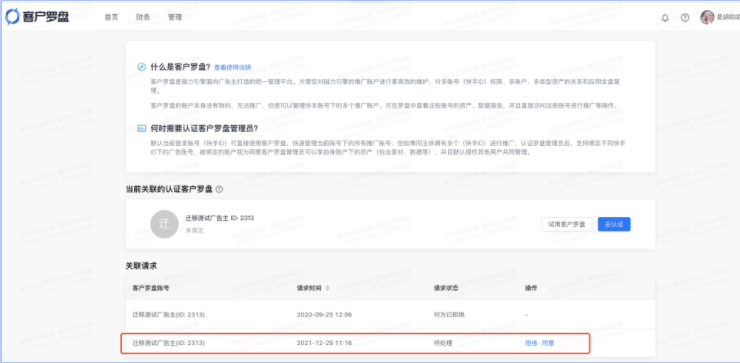
Task: Click the 操作 column header
Action: 531,288
